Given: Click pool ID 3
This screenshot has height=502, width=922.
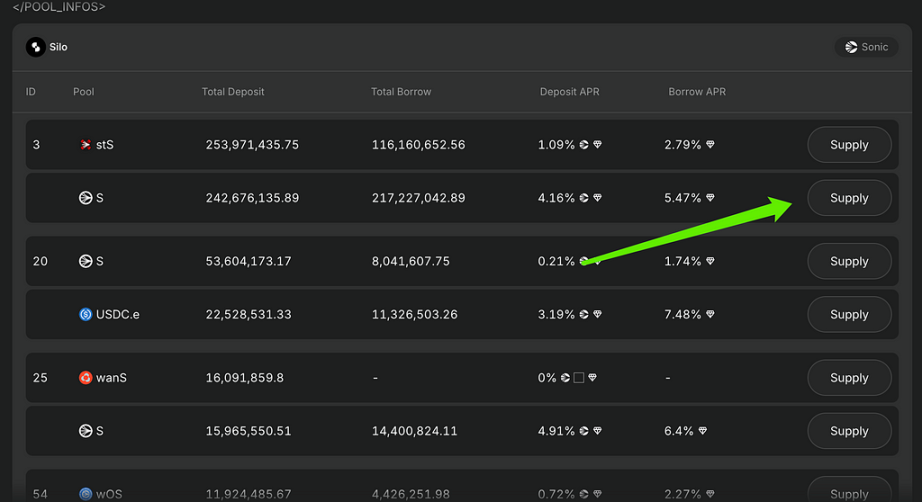Looking at the screenshot, I should (36, 145).
